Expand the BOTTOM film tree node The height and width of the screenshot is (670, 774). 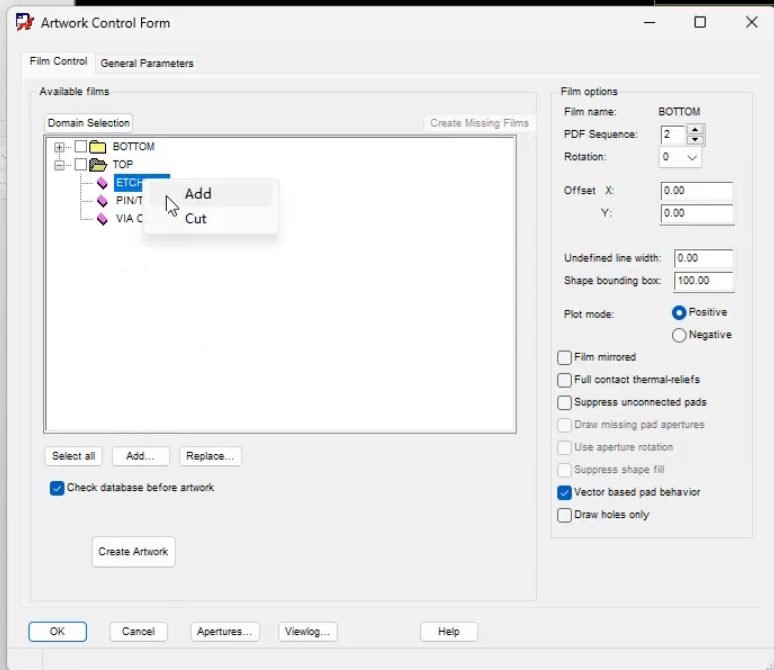[x=59, y=147]
